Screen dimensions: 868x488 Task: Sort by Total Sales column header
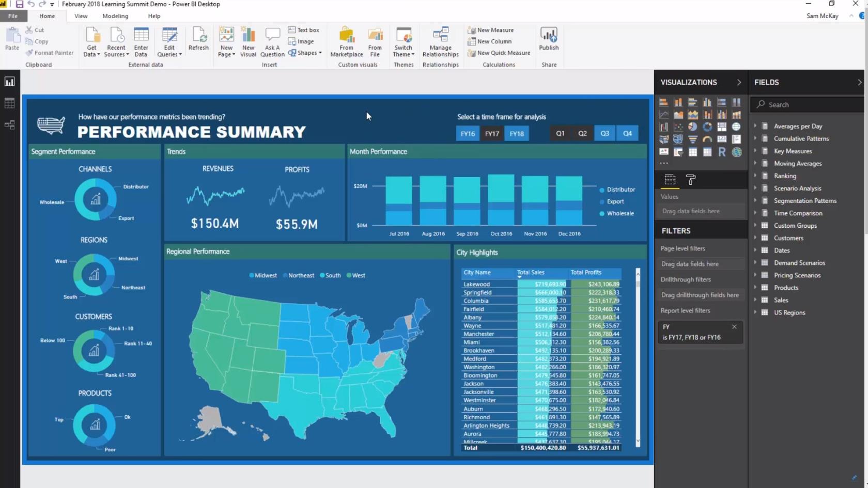(x=531, y=272)
